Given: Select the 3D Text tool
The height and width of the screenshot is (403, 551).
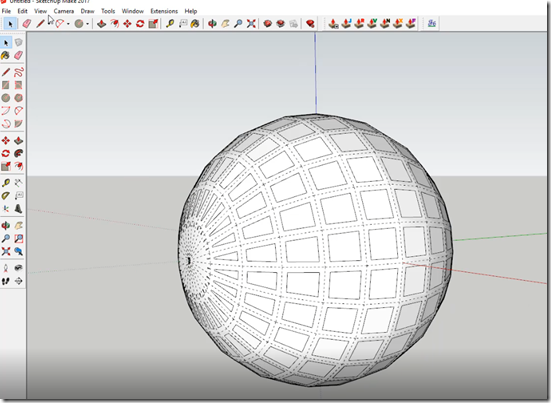Looking at the screenshot, I should 18,209.
